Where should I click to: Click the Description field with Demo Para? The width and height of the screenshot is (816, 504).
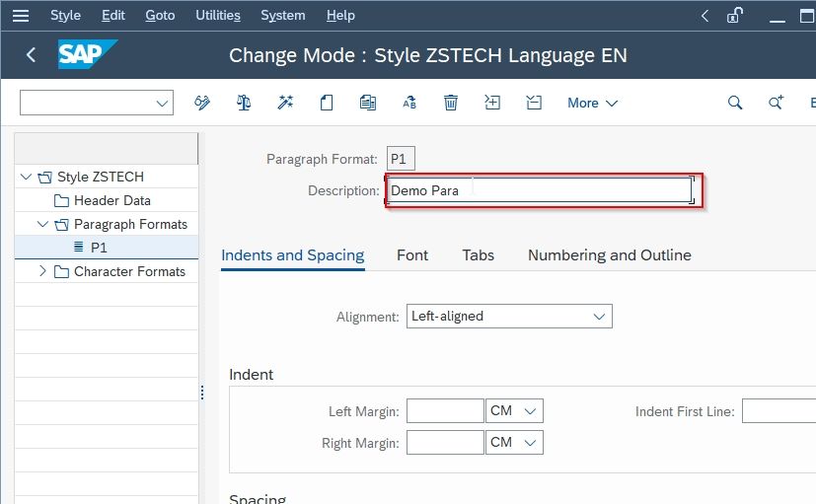click(540, 190)
